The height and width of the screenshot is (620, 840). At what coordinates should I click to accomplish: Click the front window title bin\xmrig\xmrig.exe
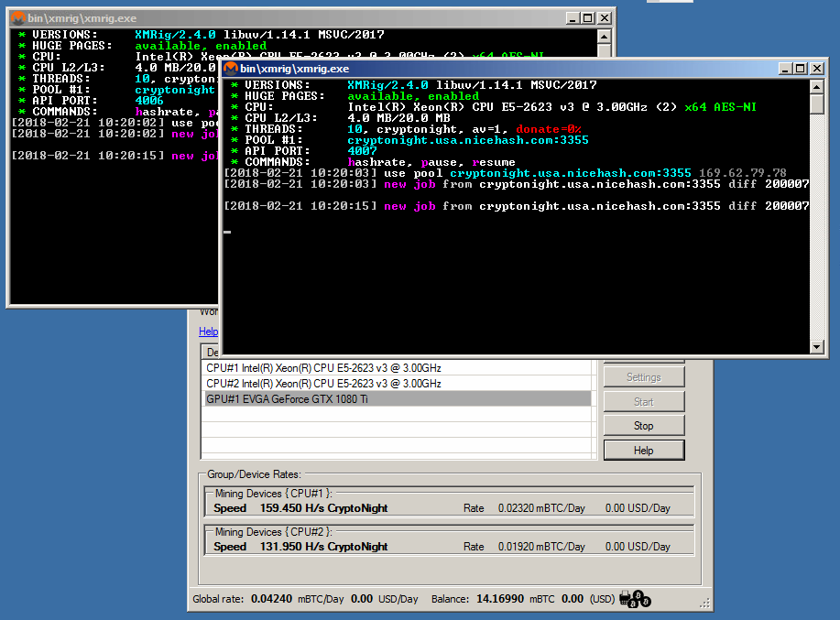tap(295, 69)
